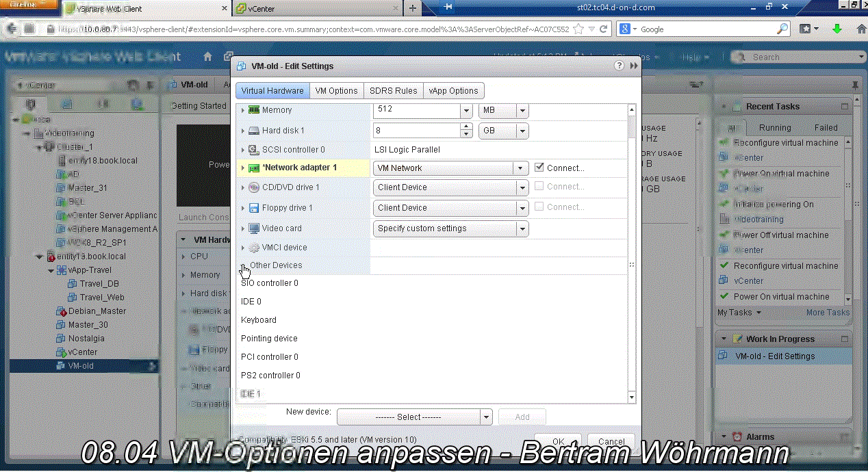
Task: Click the Firefox bookmark star icon in URL bar
Action: [x=578, y=29]
